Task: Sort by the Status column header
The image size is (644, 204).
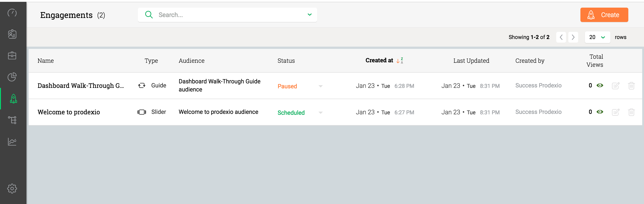Action: click(286, 61)
